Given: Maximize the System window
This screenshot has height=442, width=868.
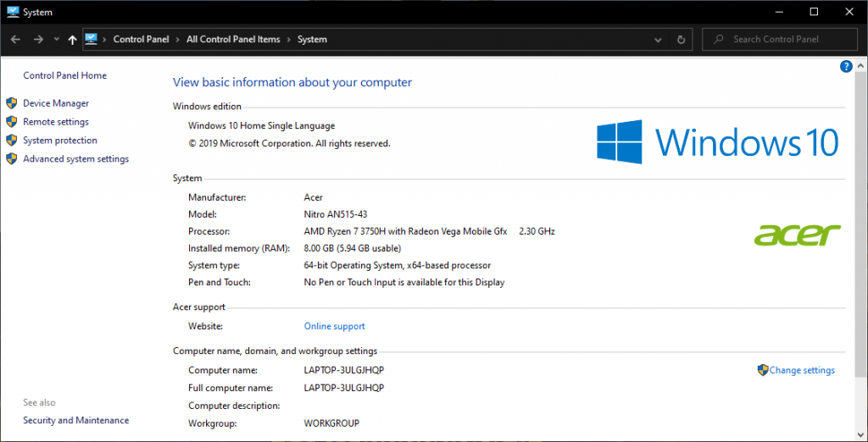Looking at the screenshot, I should [x=815, y=12].
